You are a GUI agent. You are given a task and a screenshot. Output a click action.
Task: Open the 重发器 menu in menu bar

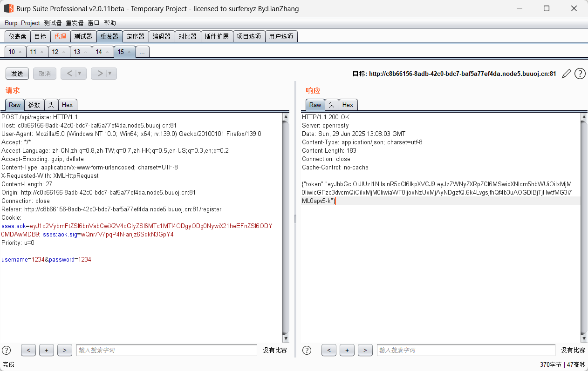pos(75,23)
